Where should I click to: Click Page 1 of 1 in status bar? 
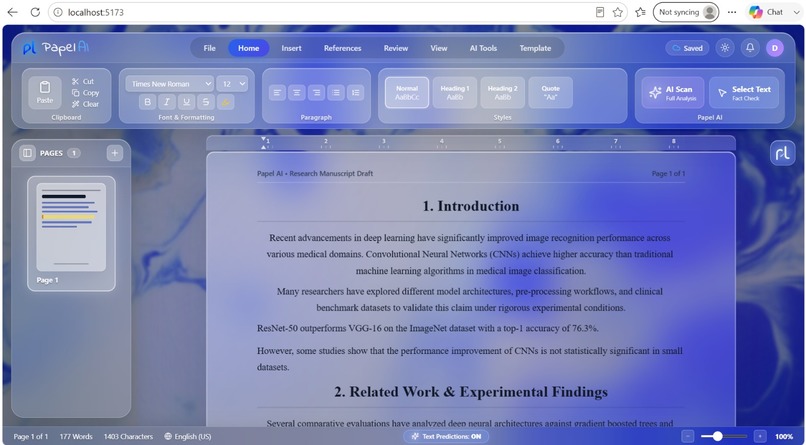pos(31,436)
